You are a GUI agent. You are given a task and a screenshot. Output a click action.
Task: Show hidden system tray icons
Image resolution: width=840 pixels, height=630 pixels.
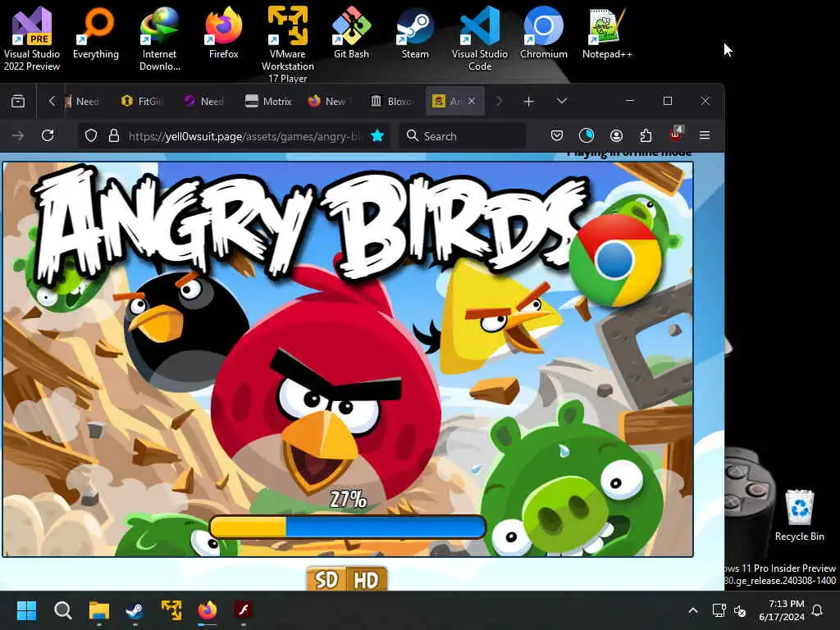tap(692, 610)
